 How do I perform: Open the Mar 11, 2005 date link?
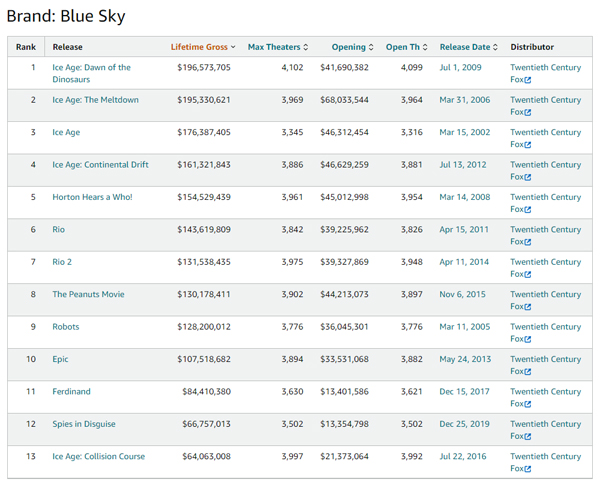tap(465, 327)
